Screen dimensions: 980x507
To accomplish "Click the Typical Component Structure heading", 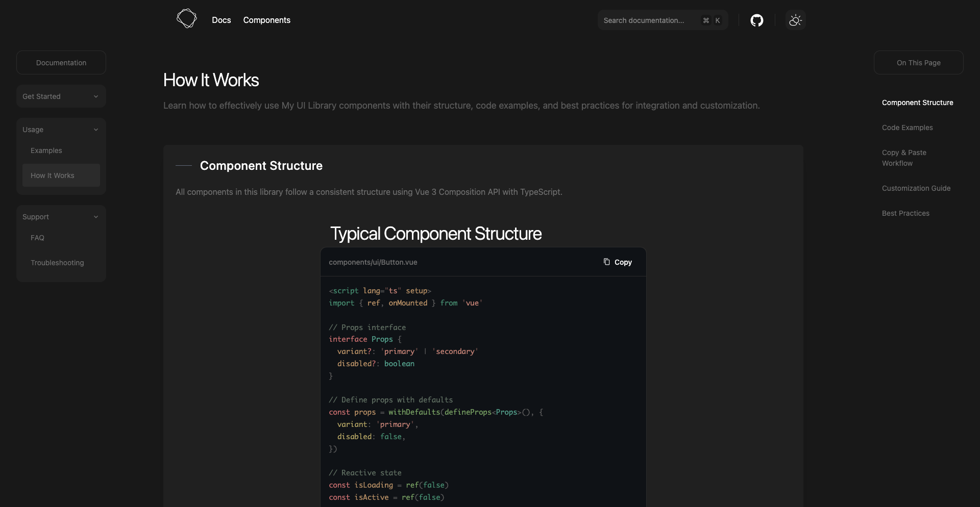I will coord(436,234).
